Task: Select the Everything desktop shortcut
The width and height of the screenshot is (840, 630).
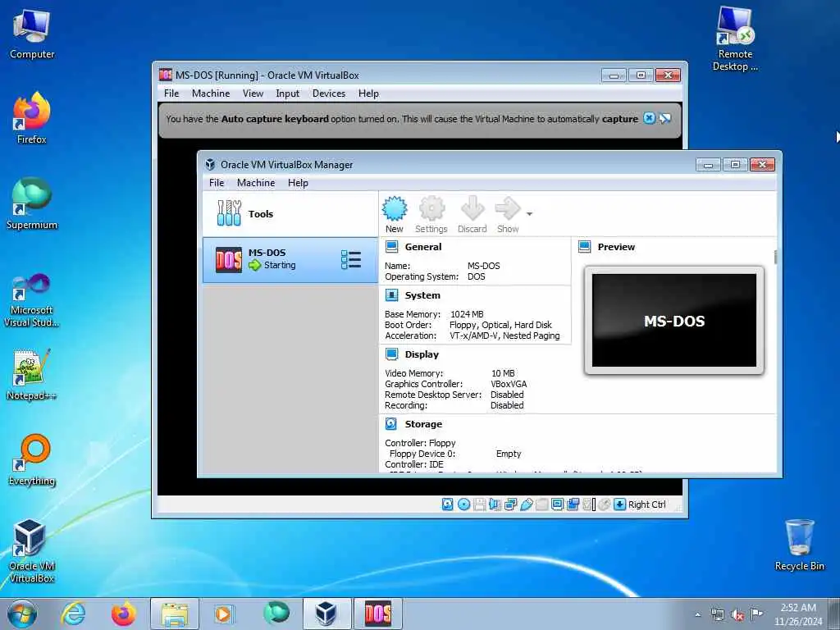Action: pos(32,459)
